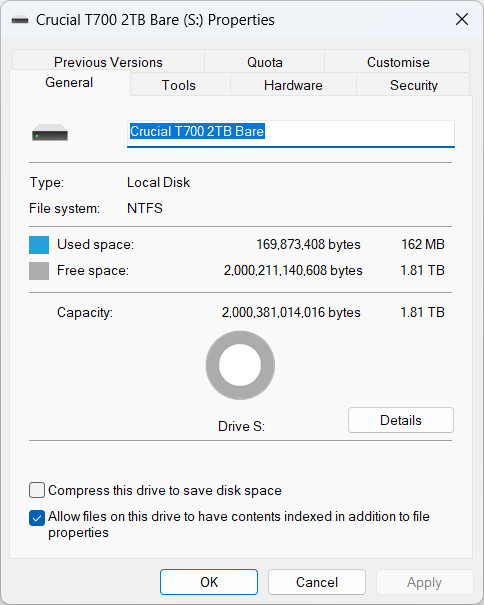Click the drive name text field

(291, 134)
